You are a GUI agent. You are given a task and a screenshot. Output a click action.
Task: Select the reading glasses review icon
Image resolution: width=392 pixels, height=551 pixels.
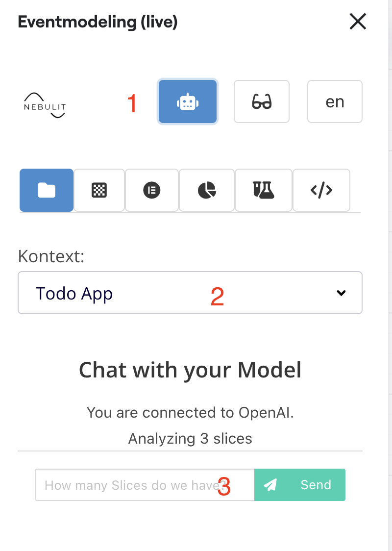click(x=262, y=101)
